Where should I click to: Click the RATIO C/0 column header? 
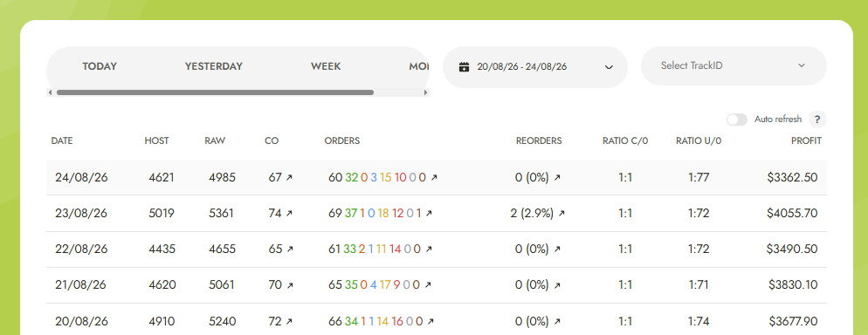coord(625,141)
